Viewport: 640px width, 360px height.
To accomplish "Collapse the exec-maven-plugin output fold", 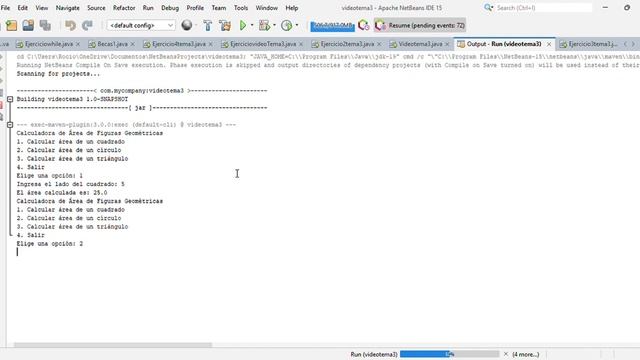I will click(10, 125).
